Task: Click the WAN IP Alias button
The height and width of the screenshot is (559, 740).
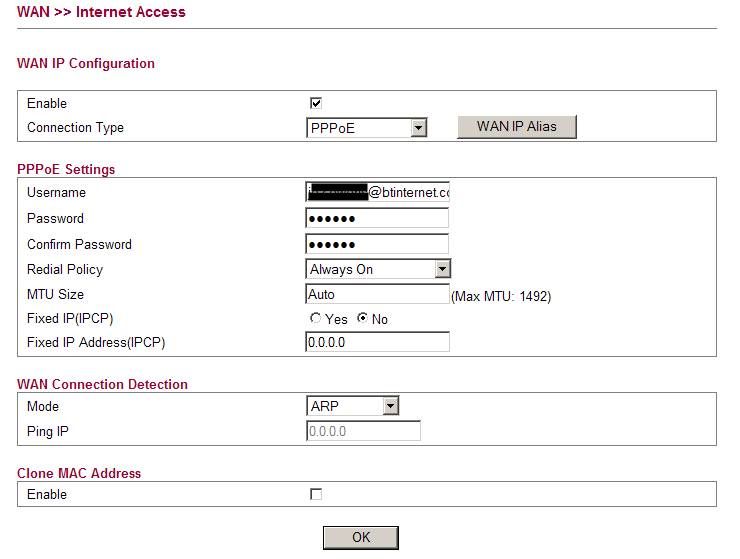Action: 516,127
